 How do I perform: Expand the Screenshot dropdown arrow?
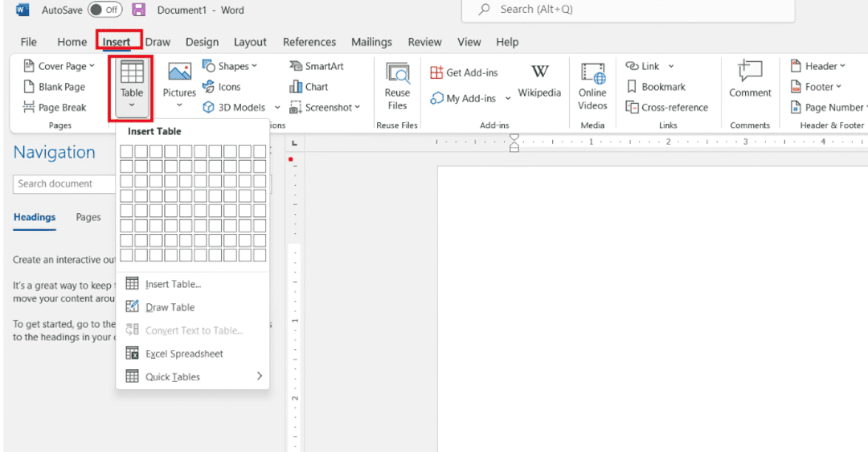(358, 107)
